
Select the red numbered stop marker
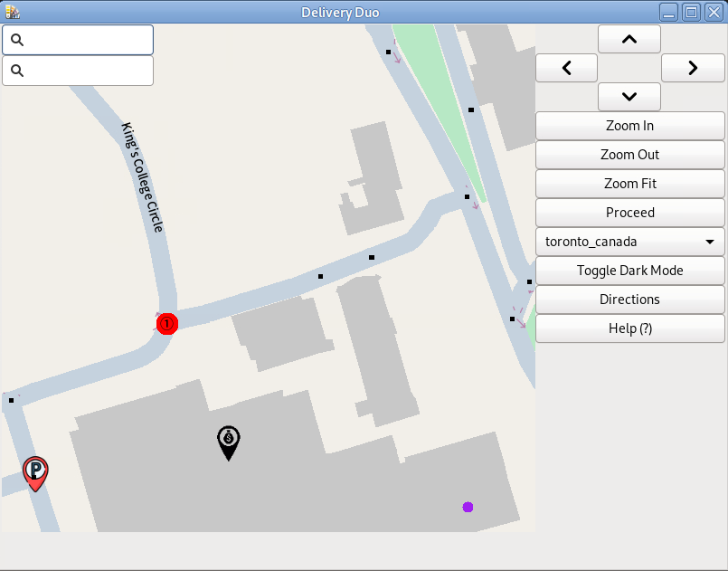166,324
